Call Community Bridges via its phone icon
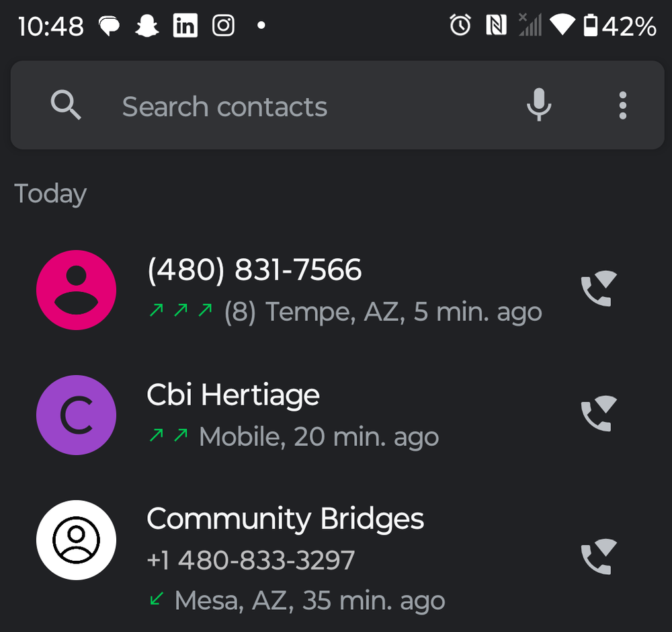 (597, 557)
